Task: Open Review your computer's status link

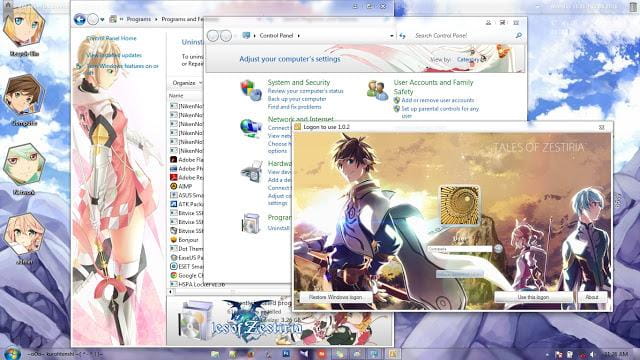Action: 306,91
